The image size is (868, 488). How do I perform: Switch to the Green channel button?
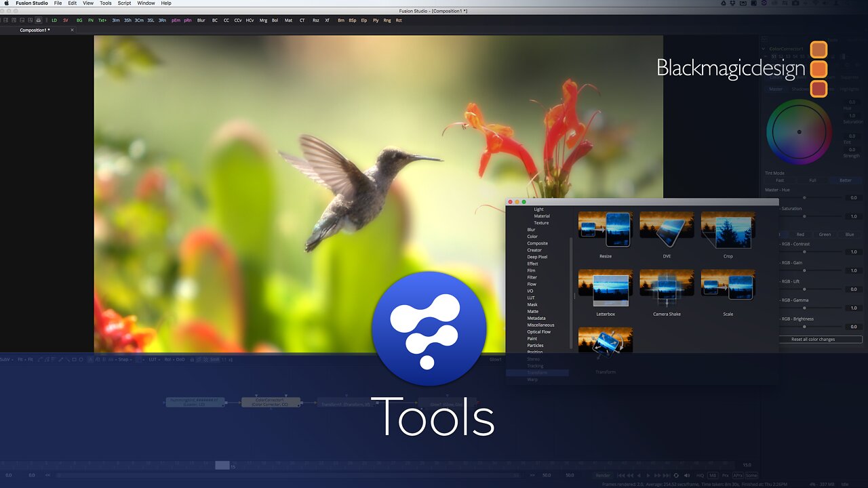click(825, 235)
